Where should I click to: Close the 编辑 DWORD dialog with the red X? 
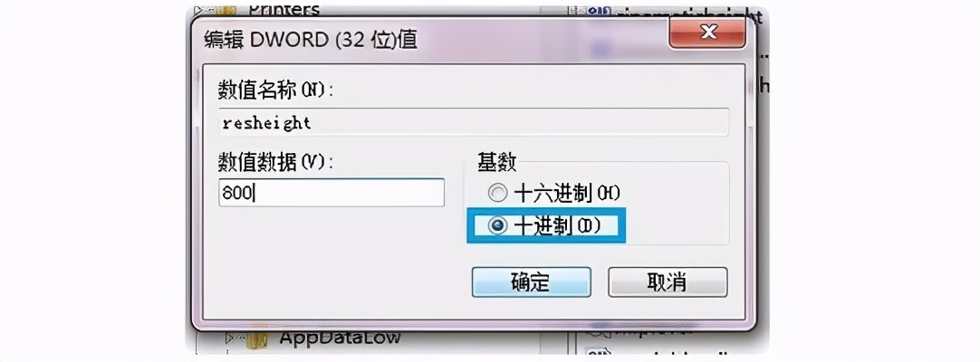707,33
